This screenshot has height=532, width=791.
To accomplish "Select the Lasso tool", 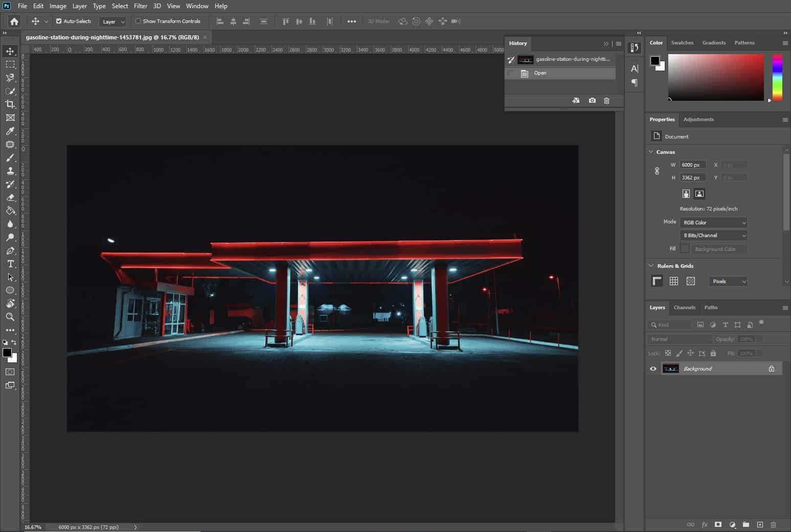I will (10, 78).
